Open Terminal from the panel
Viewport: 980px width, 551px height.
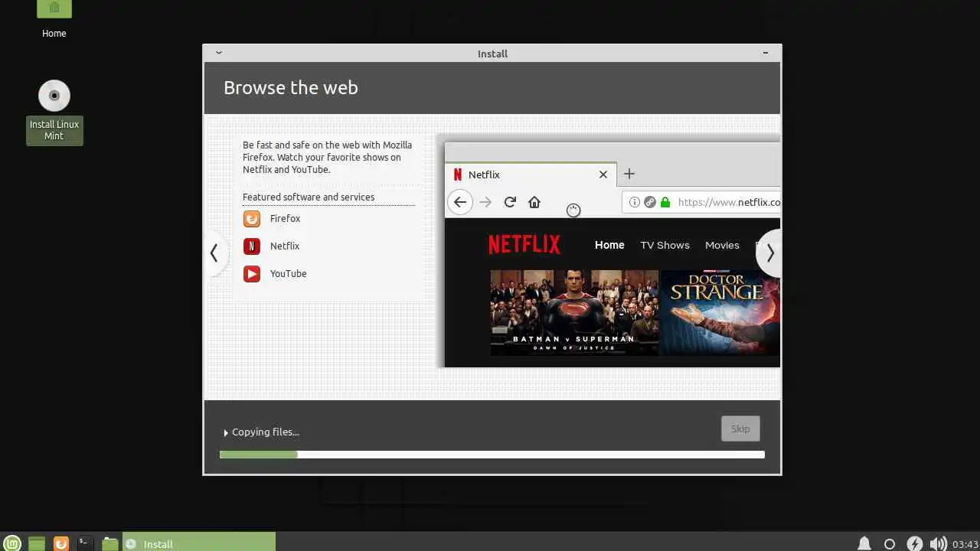point(85,543)
